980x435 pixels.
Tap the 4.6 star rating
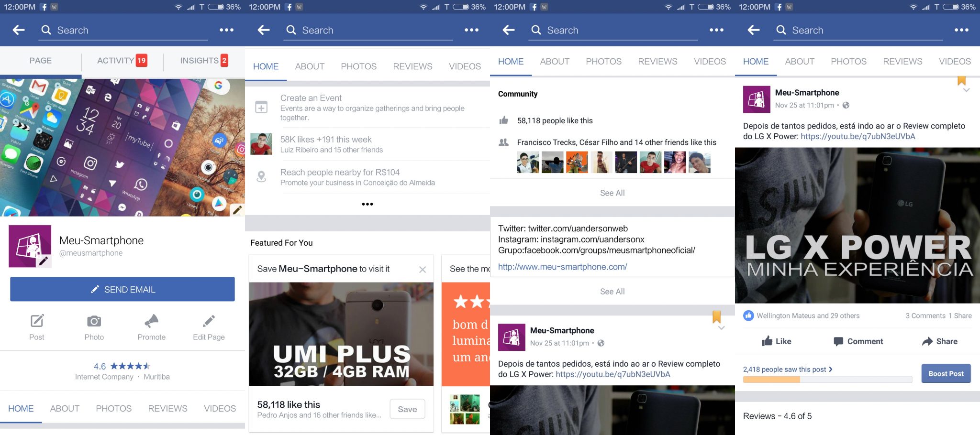122,366
